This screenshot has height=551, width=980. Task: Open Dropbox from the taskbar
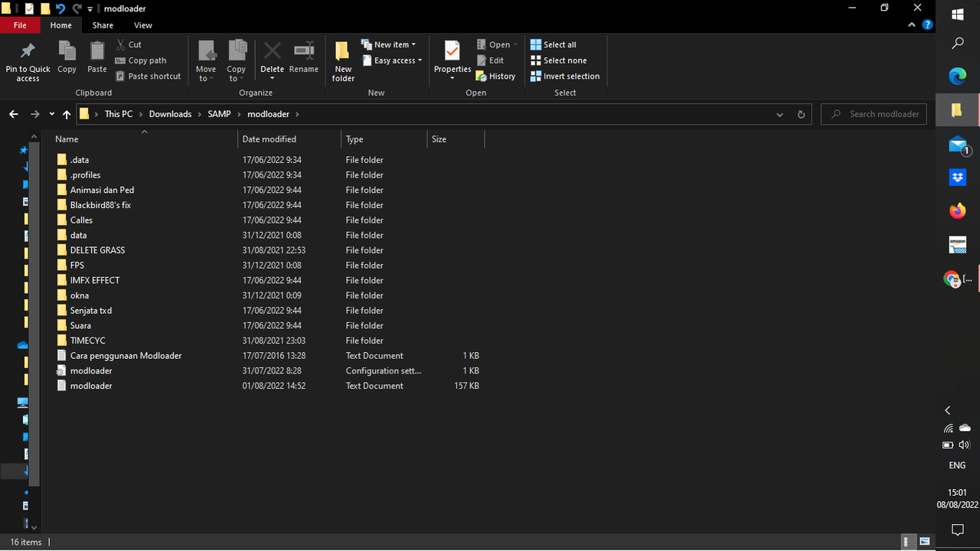coord(957,178)
